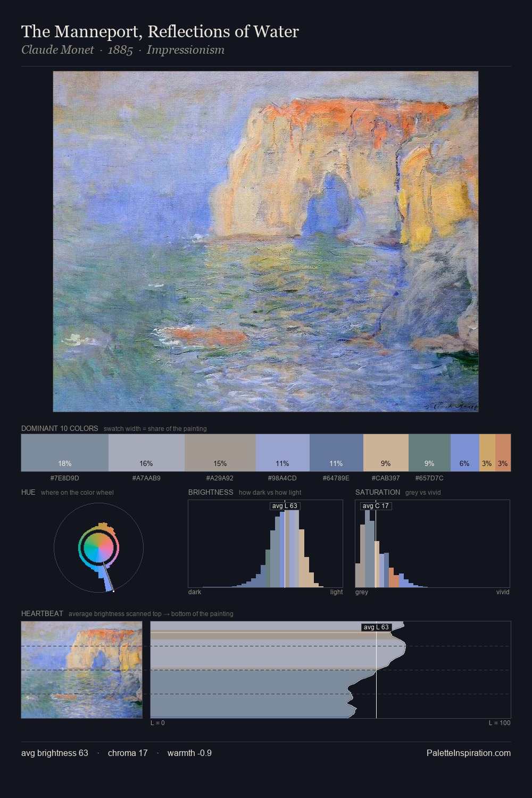Click the hex code #7E8D9D
This screenshot has width=532, height=798.
[x=65, y=478]
